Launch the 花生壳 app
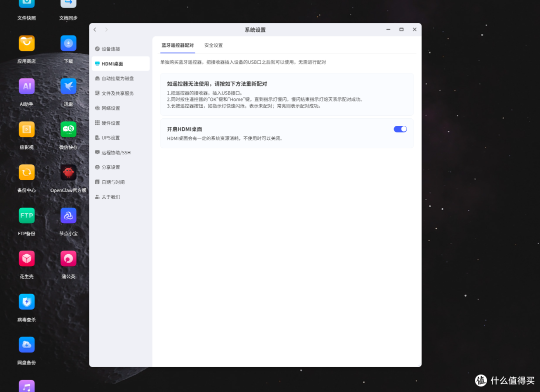 point(26,259)
